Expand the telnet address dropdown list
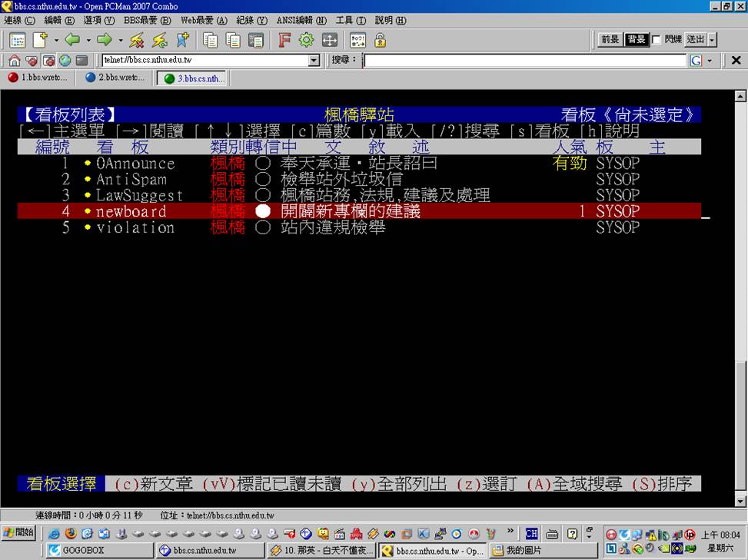 click(x=314, y=60)
